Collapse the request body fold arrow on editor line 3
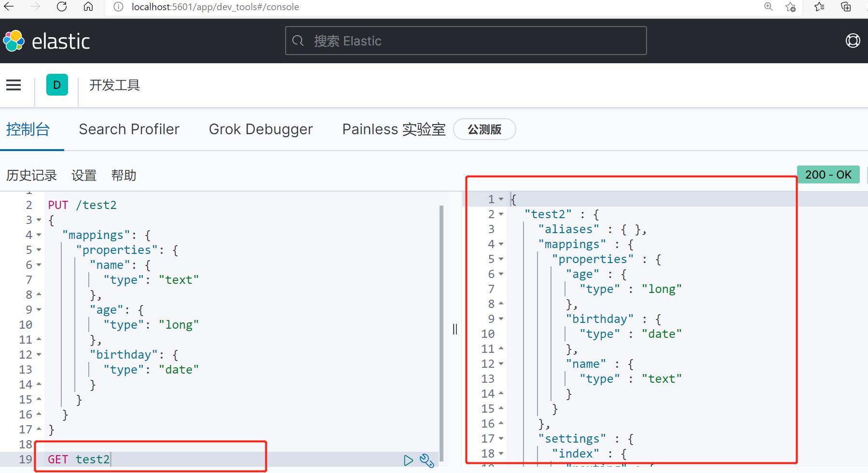Screen dimensions: 868x473 coord(39,220)
